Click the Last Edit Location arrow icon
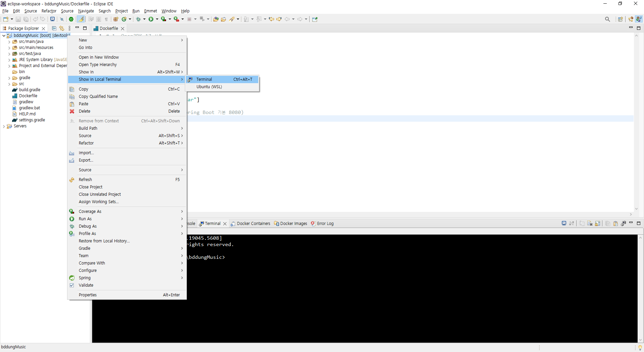The width and height of the screenshot is (644, 352). [x=271, y=19]
